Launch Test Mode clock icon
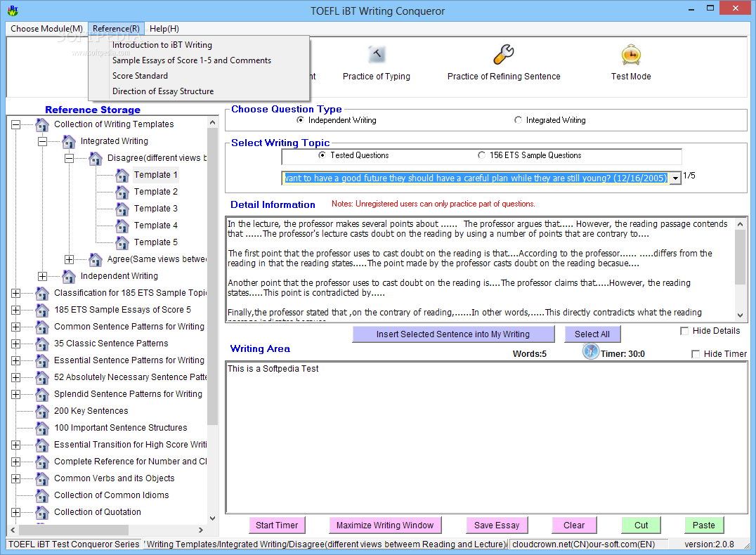This screenshot has width=756, height=555. [x=631, y=55]
